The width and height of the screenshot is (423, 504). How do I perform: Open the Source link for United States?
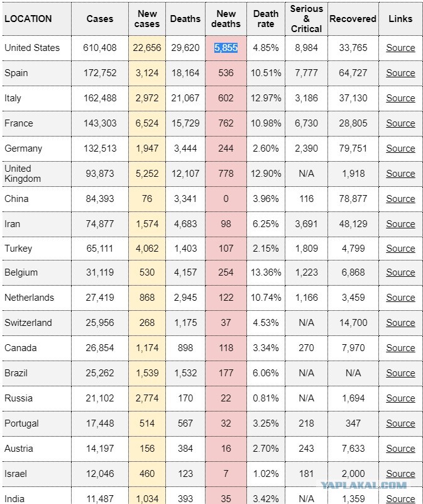point(400,48)
